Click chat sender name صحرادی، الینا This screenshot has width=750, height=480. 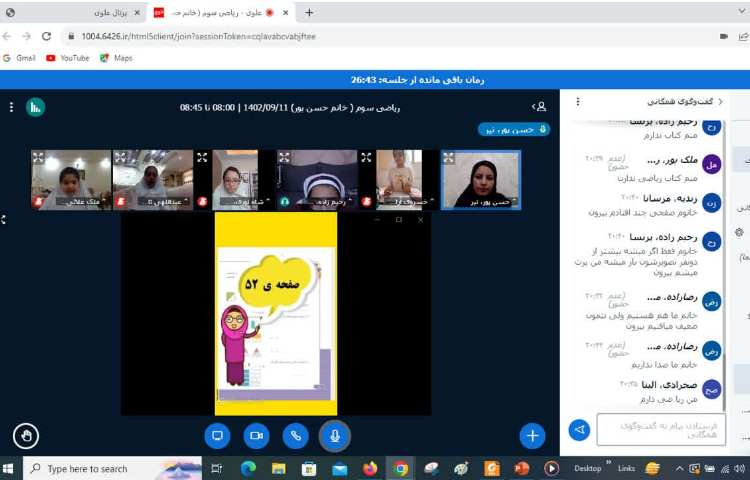click(669, 385)
